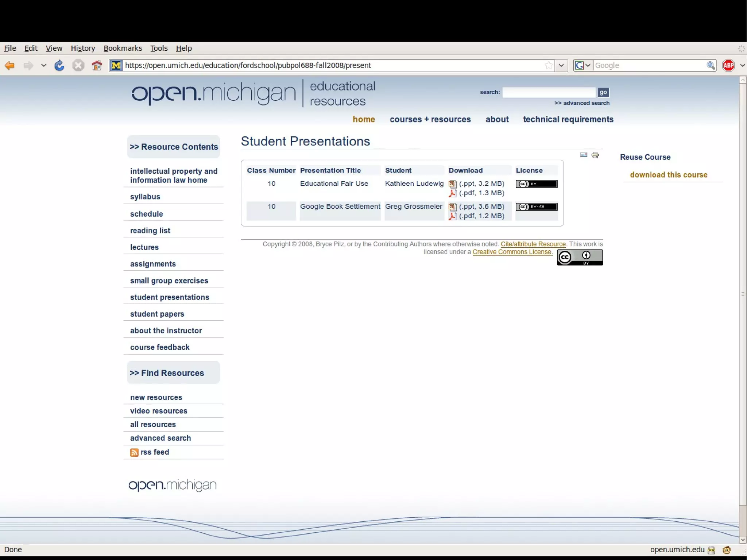
Task: Open the search engine selector dropdown
Action: click(583, 66)
